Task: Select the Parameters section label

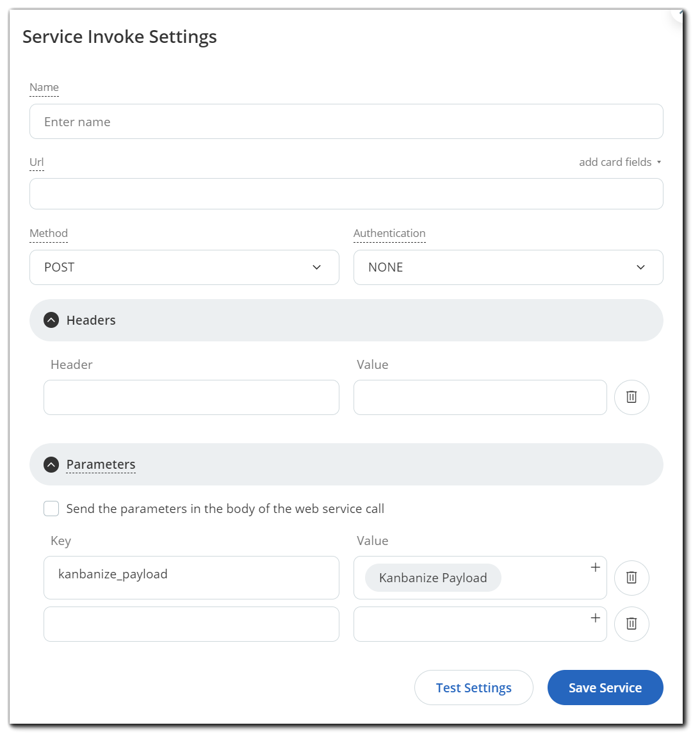Action: pos(101,464)
